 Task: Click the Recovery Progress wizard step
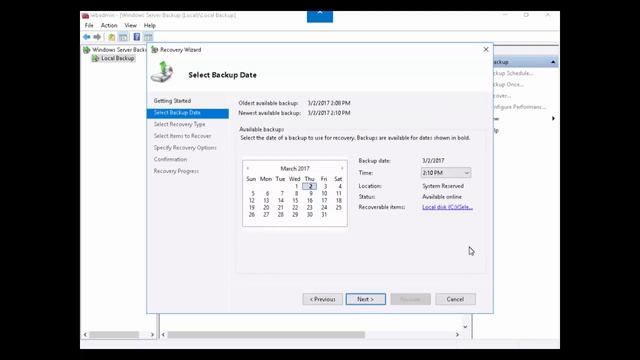tap(176, 171)
